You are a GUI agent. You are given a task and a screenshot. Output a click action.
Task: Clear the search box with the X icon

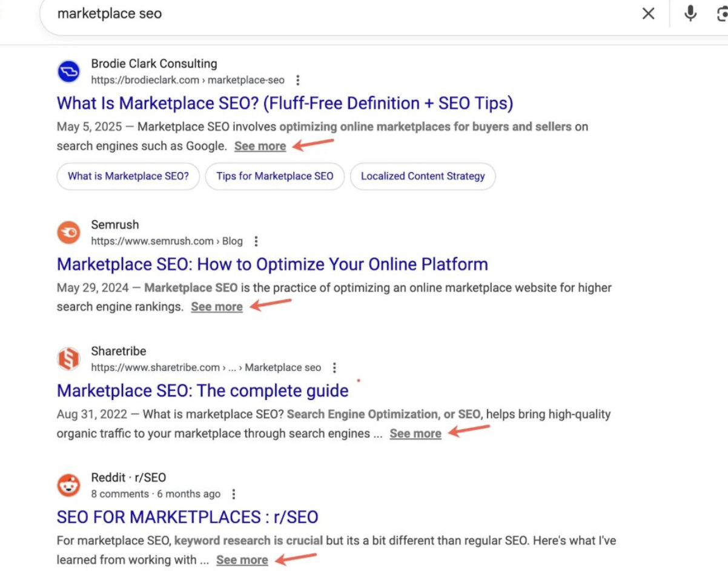tap(648, 13)
